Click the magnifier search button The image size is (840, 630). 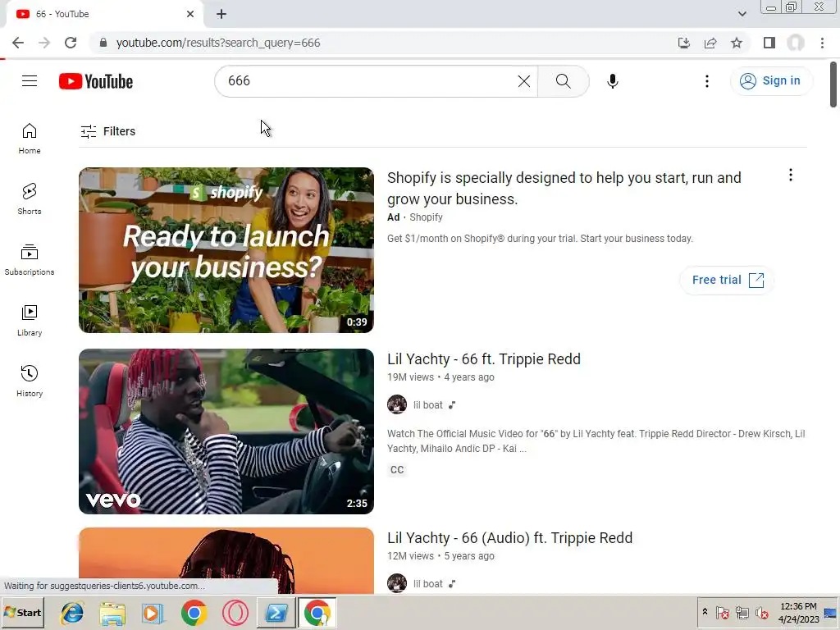coord(563,81)
